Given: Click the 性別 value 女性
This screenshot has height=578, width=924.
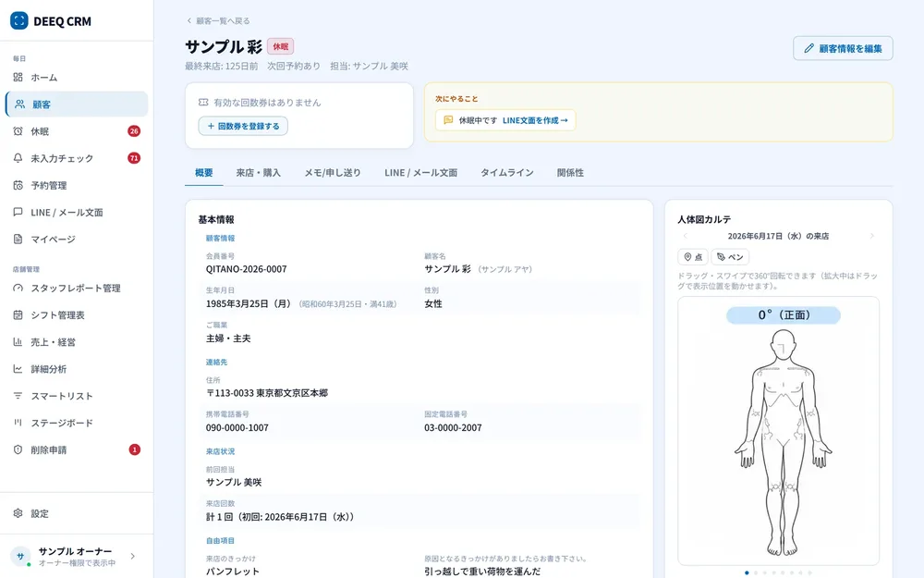Looking at the screenshot, I should [x=433, y=303].
